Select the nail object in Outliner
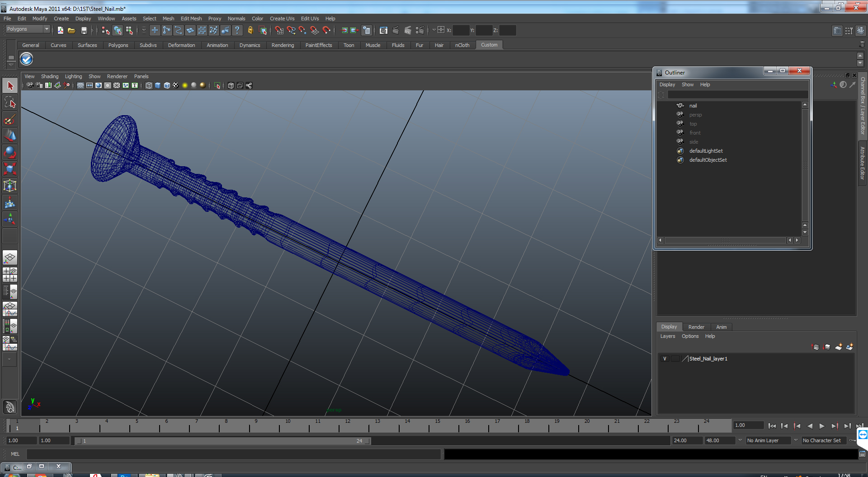Viewport: 868px width, 477px height. pyautogui.click(x=693, y=106)
